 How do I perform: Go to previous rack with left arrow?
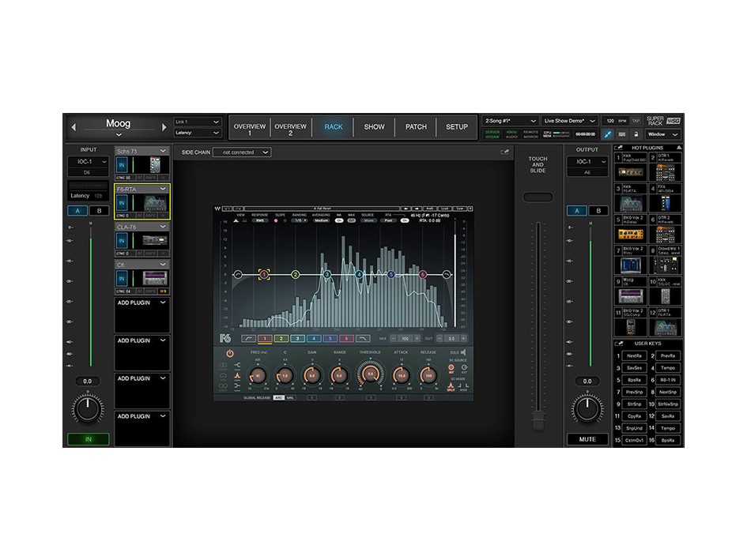pos(74,127)
